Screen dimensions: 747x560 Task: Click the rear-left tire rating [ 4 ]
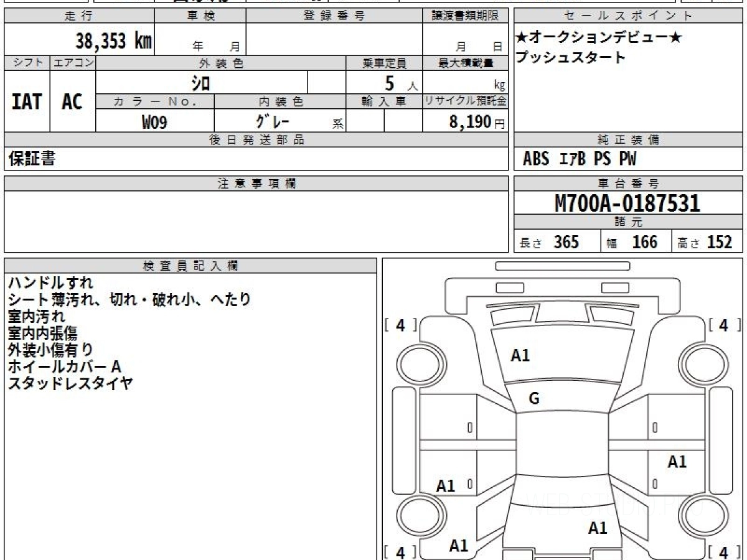400,552
